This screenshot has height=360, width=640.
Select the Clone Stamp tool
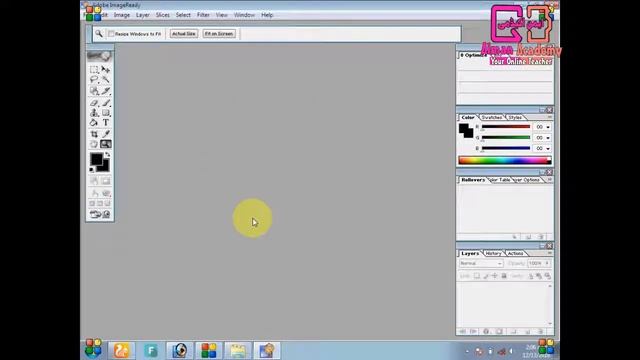pos(94,113)
